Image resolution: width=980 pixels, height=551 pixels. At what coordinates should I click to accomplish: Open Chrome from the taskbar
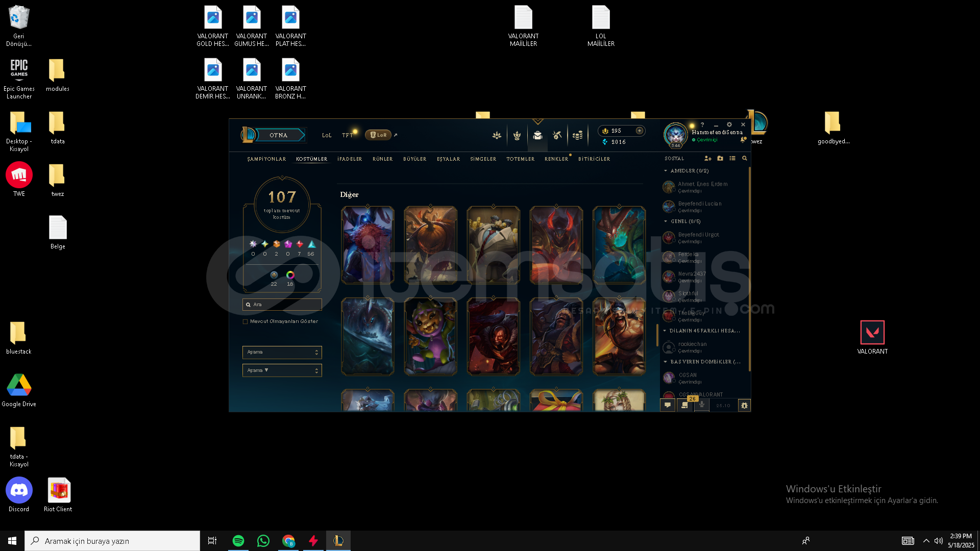[x=288, y=541]
